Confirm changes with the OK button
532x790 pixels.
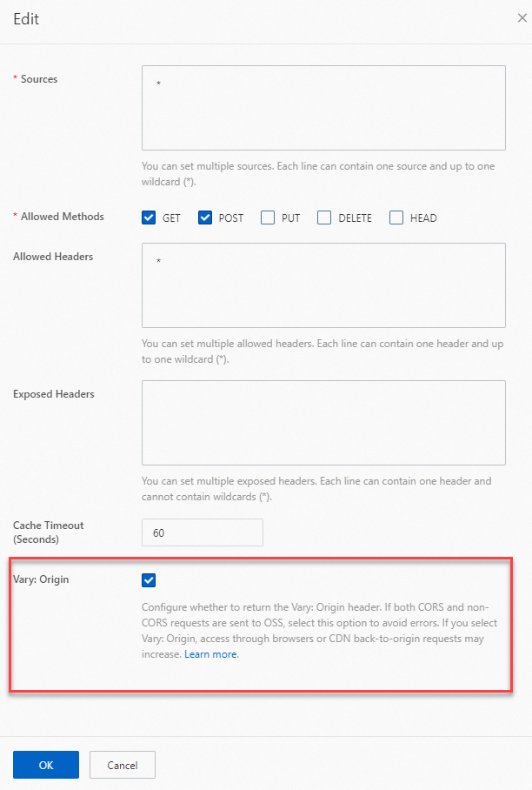click(x=46, y=765)
